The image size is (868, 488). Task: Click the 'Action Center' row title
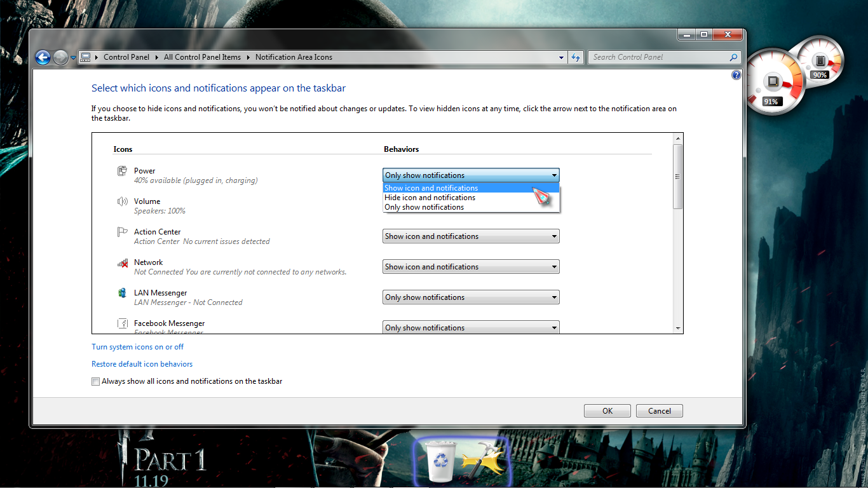click(158, 232)
